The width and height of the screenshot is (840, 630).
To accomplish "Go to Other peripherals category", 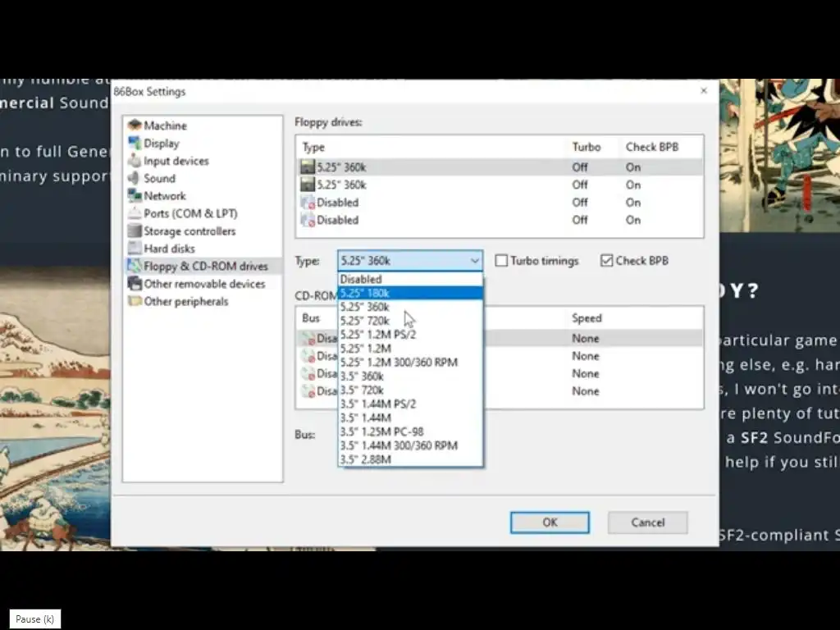I will (186, 301).
